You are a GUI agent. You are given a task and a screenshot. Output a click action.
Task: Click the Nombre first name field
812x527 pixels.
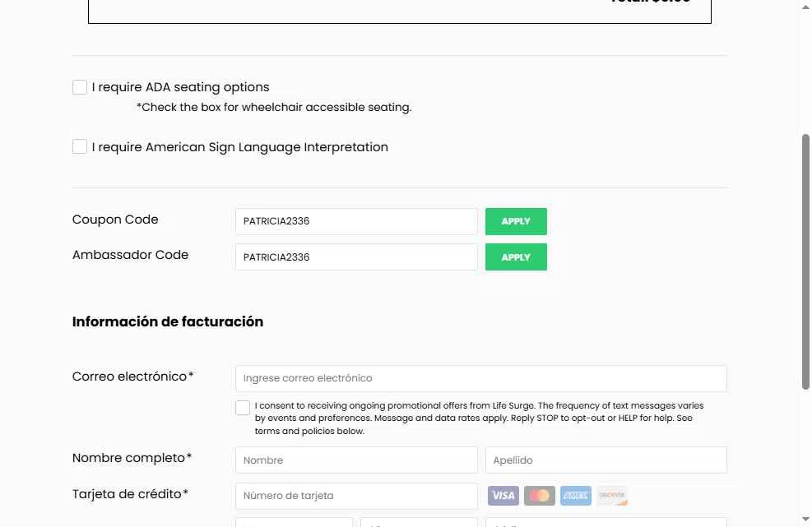point(356,460)
